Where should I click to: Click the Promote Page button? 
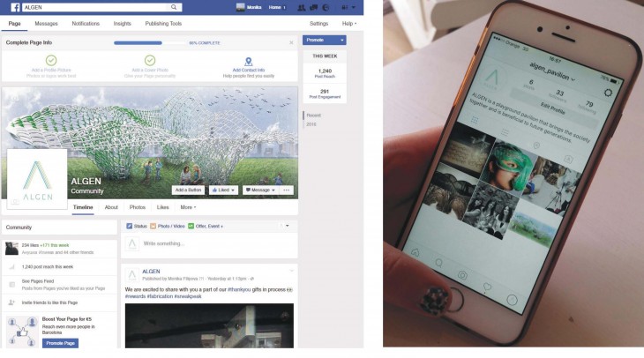(60, 343)
